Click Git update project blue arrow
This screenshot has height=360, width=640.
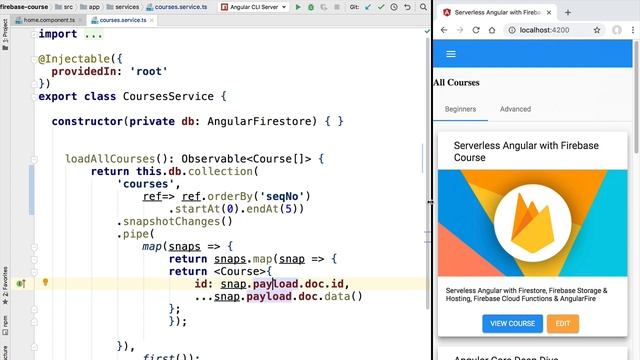368,7
